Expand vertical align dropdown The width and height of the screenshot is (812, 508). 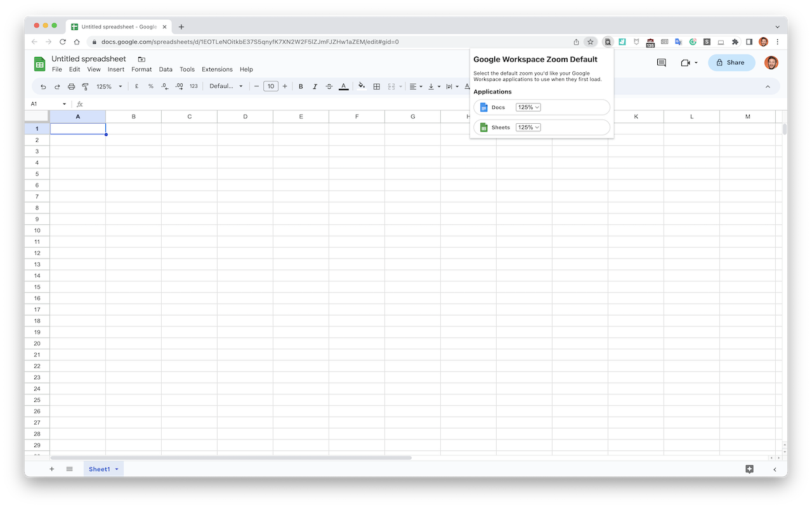(439, 87)
